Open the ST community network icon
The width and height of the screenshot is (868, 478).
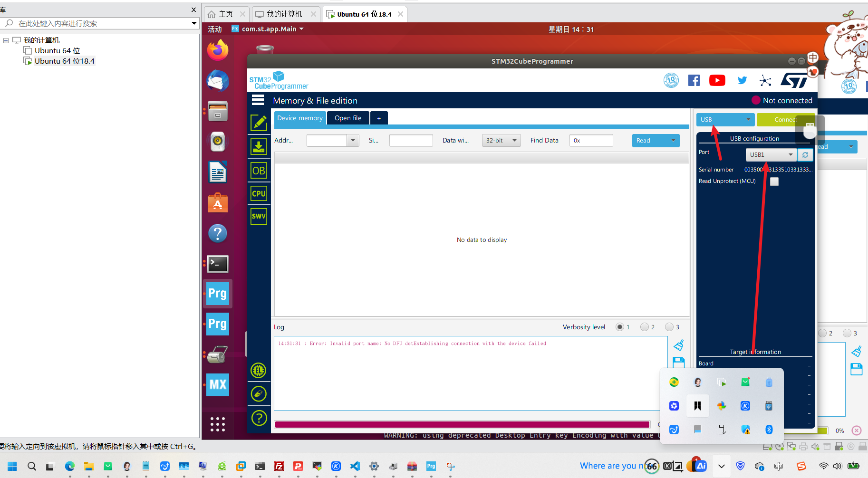[765, 81]
